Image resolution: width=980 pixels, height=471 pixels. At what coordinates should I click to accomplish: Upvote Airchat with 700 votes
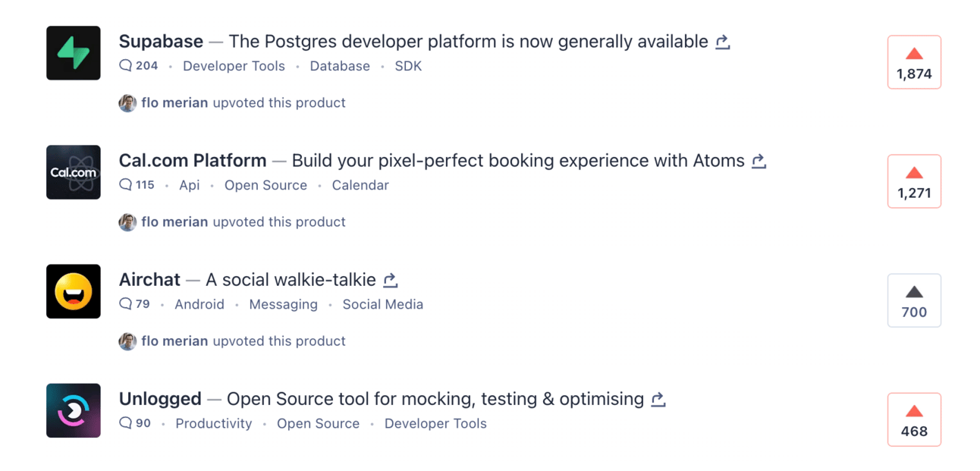pyautogui.click(x=914, y=300)
